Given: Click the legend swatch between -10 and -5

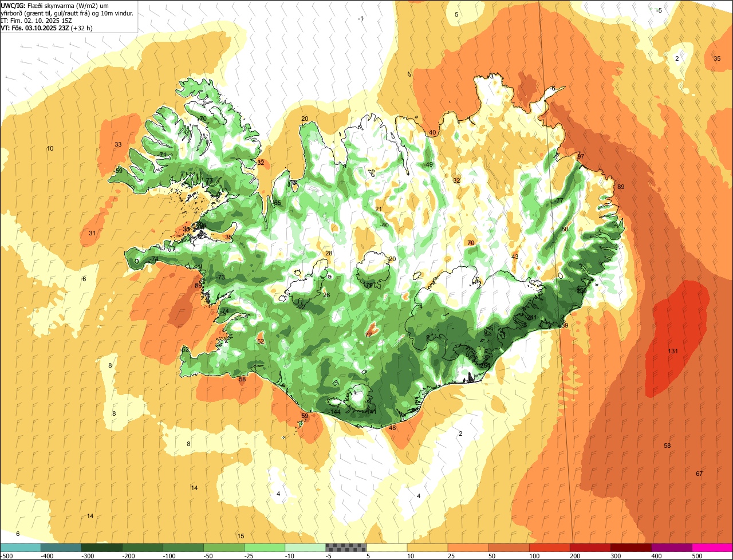Looking at the screenshot, I should [305, 547].
